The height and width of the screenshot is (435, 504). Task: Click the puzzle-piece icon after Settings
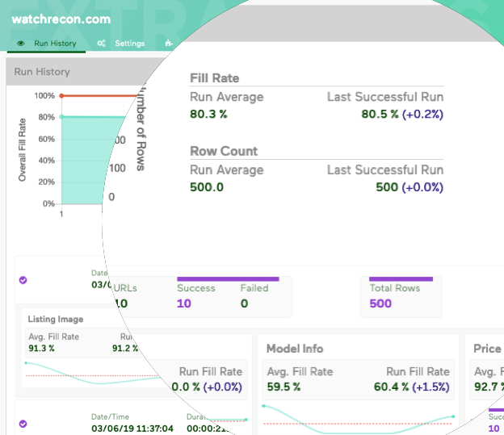click(169, 43)
